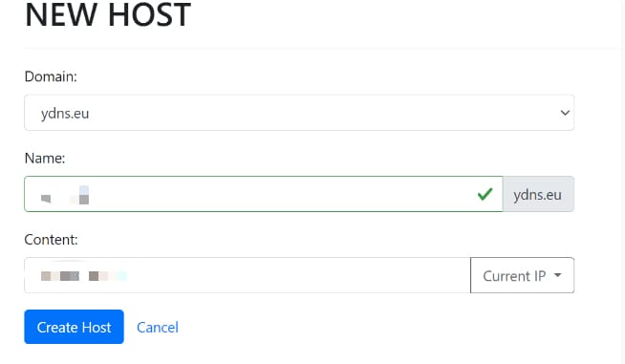Focus the Name input field
This screenshot has height=364, width=625.
coord(264,194)
